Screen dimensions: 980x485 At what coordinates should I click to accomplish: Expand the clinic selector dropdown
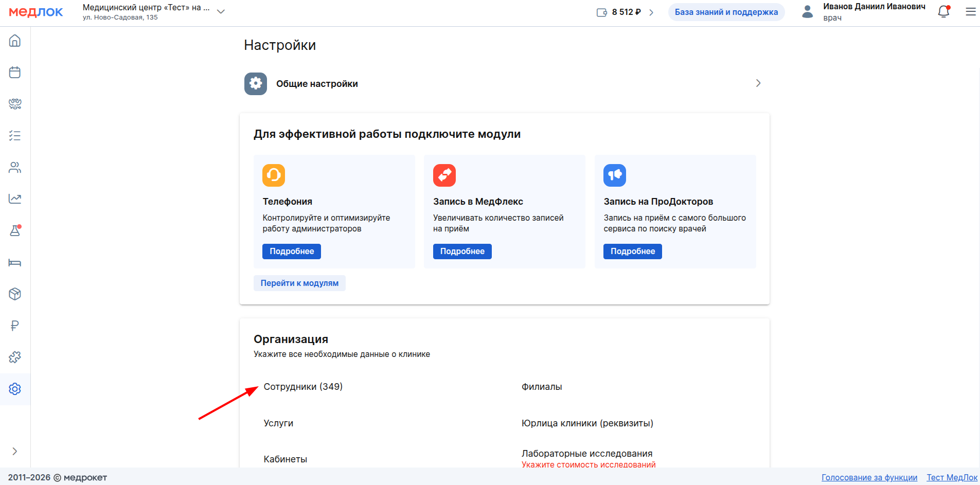221,12
